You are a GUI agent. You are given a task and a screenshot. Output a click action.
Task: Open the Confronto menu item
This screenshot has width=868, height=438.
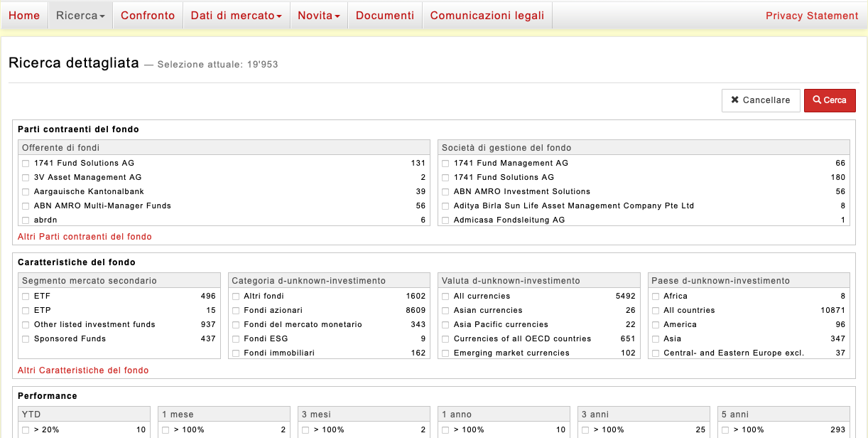(148, 16)
